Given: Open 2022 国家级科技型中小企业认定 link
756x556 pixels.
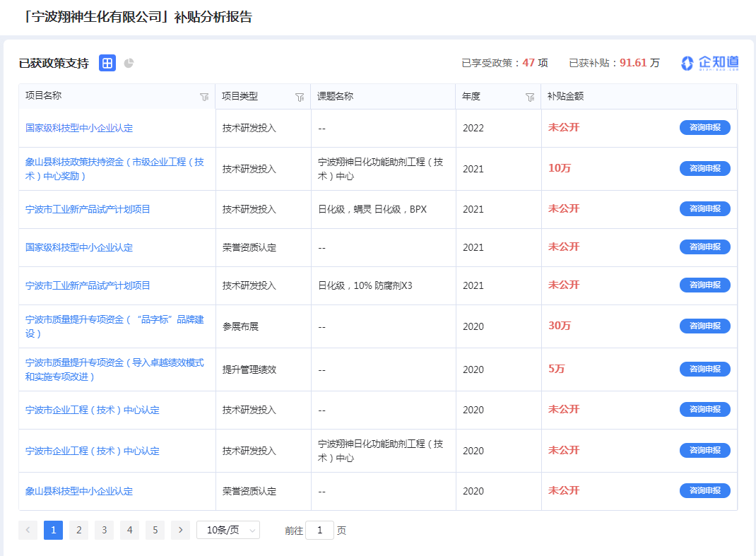Looking at the screenshot, I should point(79,128).
